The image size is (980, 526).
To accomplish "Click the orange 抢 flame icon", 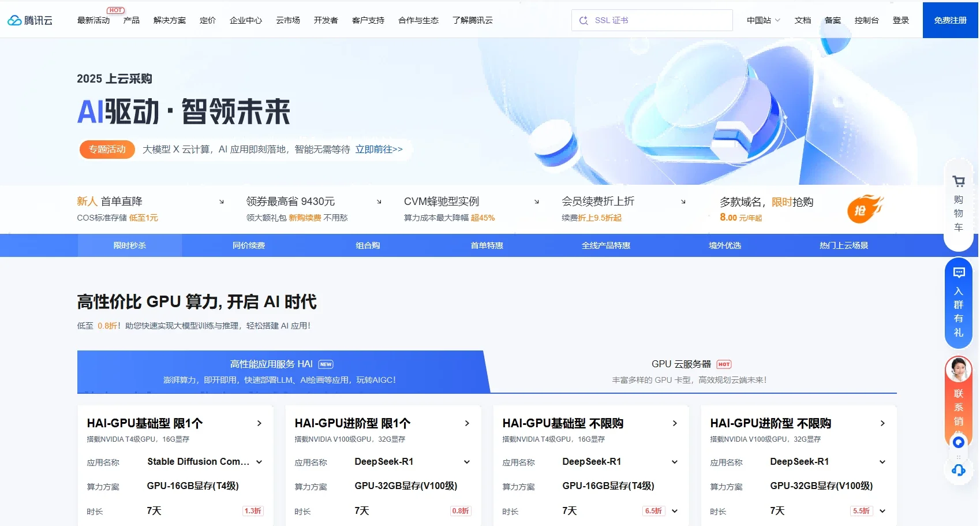I will pyautogui.click(x=864, y=210).
